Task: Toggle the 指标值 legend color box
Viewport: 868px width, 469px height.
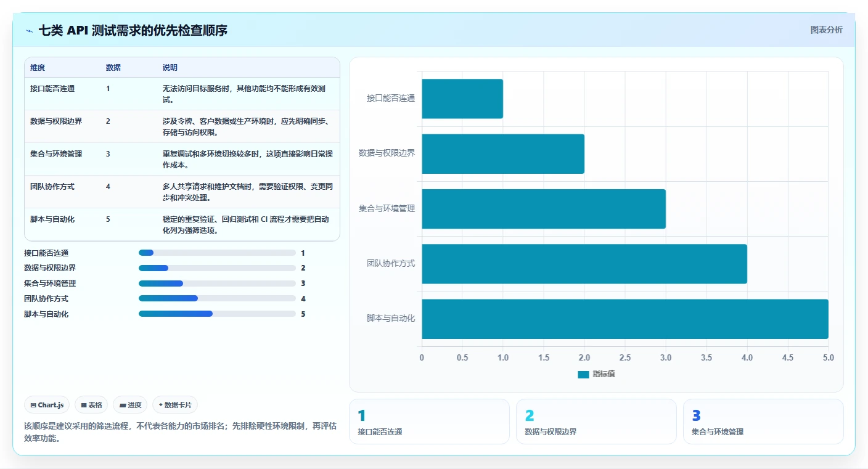Action: pyautogui.click(x=583, y=374)
